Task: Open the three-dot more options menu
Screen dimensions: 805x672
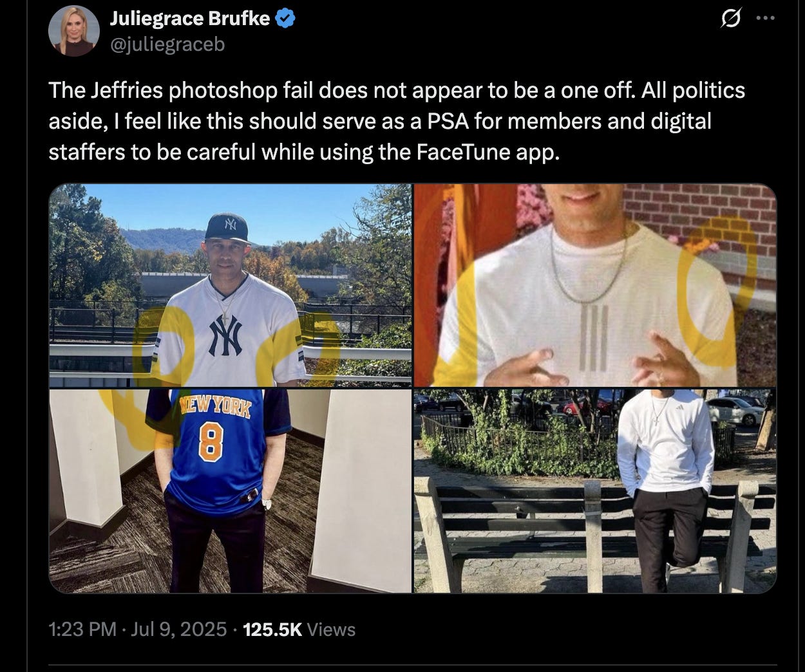Action: coord(766,18)
